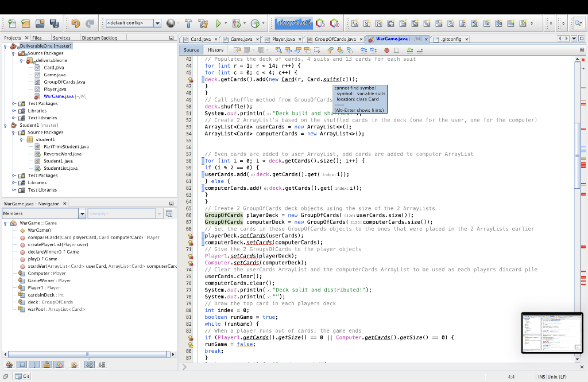
Task: Collapse the student1 package node
Action: (x=22, y=139)
